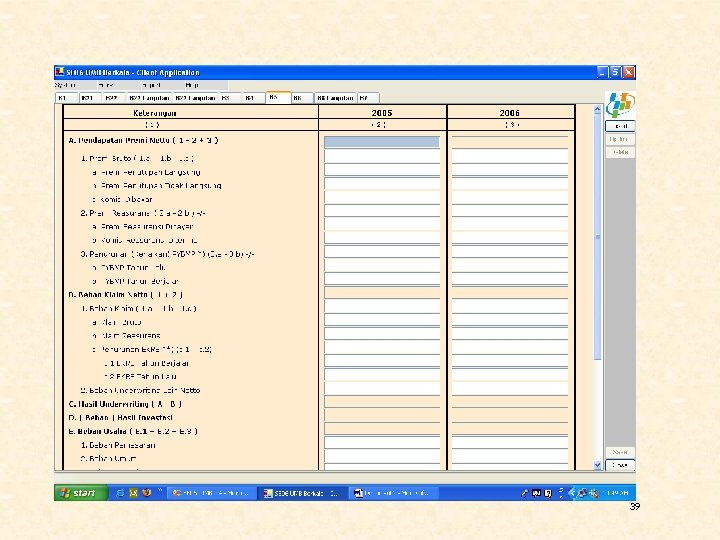Click 2005 field for EKRS Tahun Berjalan

click(x=382, y=361)
